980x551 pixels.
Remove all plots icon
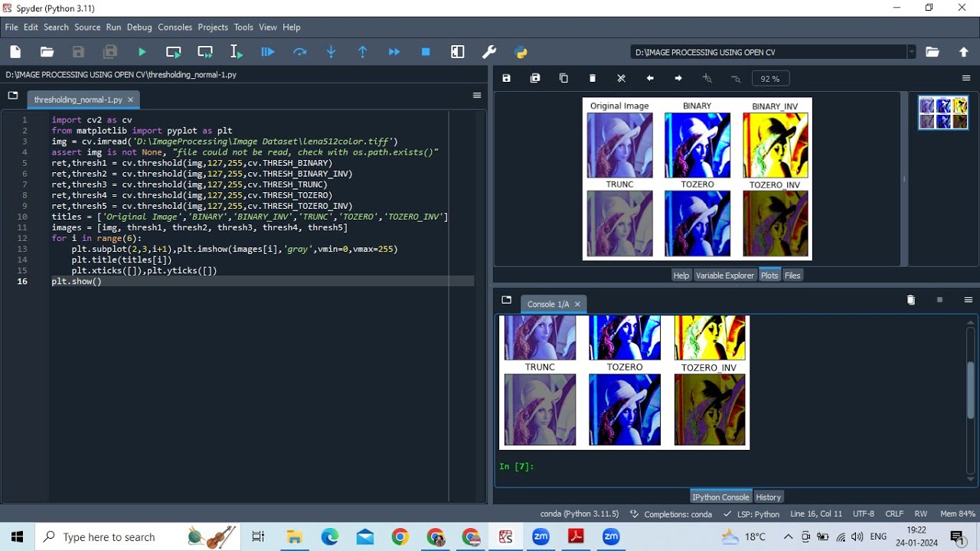tap(621, 78)
